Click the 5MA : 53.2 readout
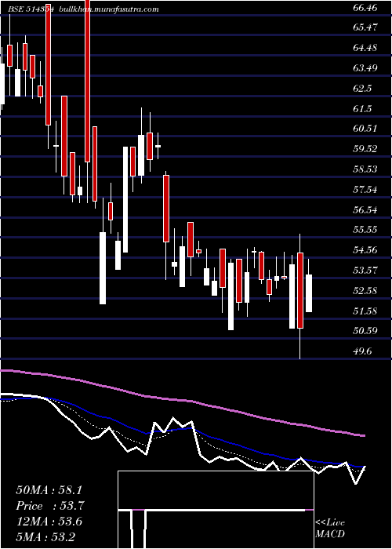The width and height of the screenshot is (392, 549). [45, 536]
